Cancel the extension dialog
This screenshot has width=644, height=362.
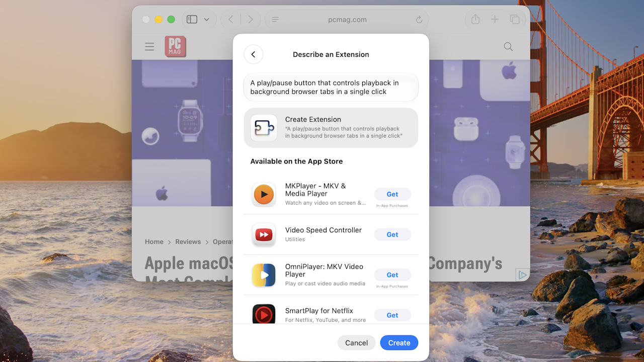coord(357,343)
